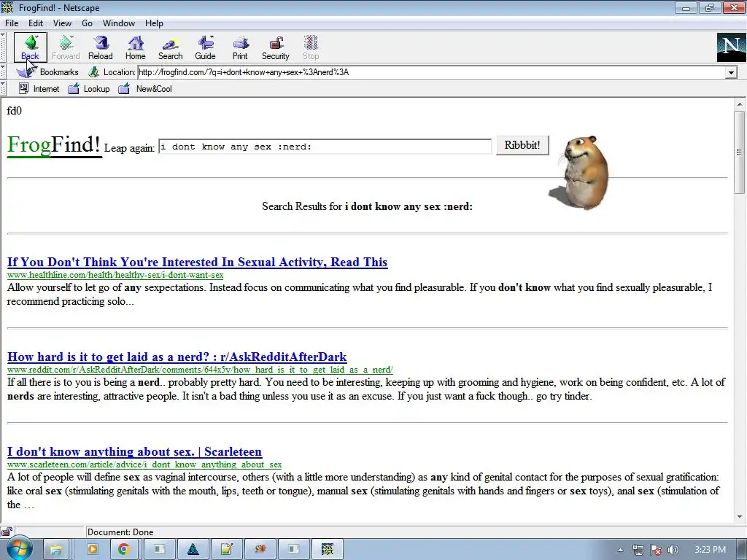The height and width of the screenshot is (560, 747).
Task: Collapse the personal toolbar grip handle
Action: 3,88
